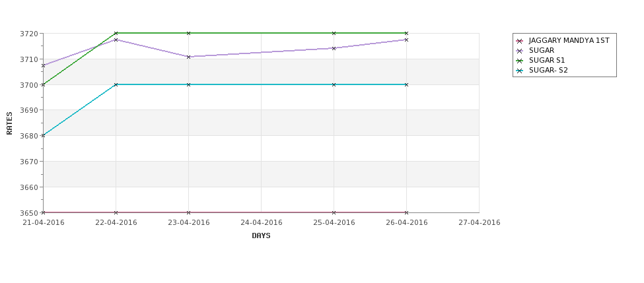Click the SUGAR- S2 legend text

pyautogui.click(x=548, y=70)
